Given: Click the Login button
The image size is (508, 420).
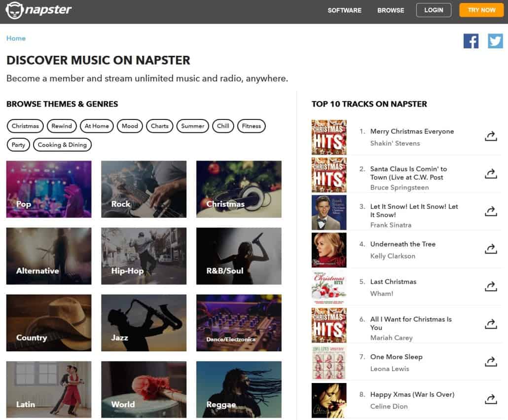Looking at the screenshot, I should coord(434,10).
